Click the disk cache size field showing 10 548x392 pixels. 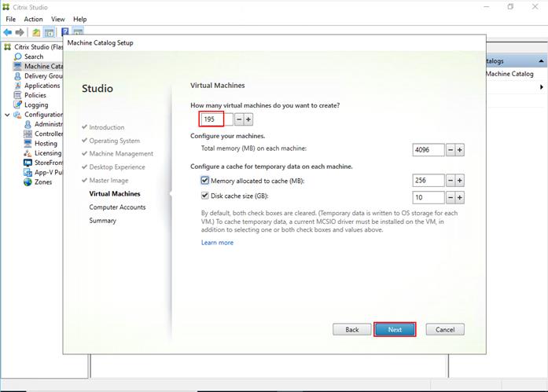428,197
